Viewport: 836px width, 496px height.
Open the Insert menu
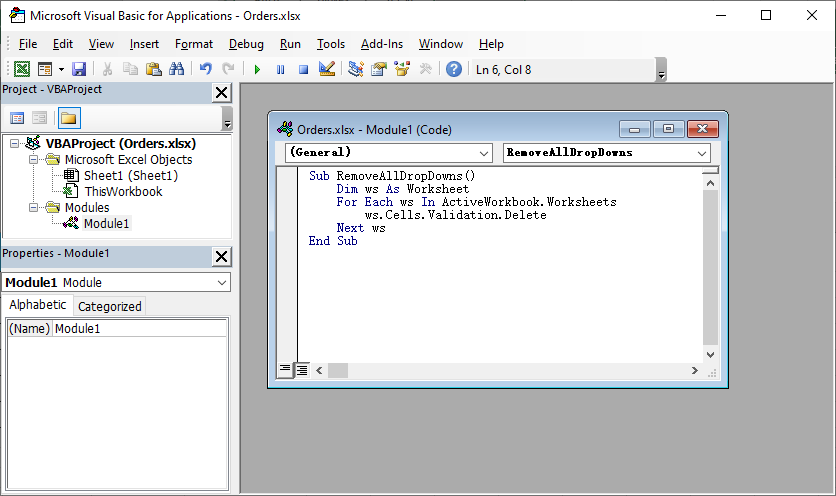pos(144,44)
